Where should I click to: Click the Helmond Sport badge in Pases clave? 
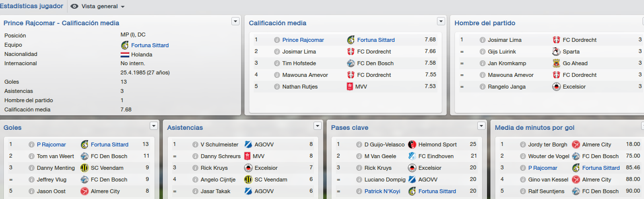point(412,145)
